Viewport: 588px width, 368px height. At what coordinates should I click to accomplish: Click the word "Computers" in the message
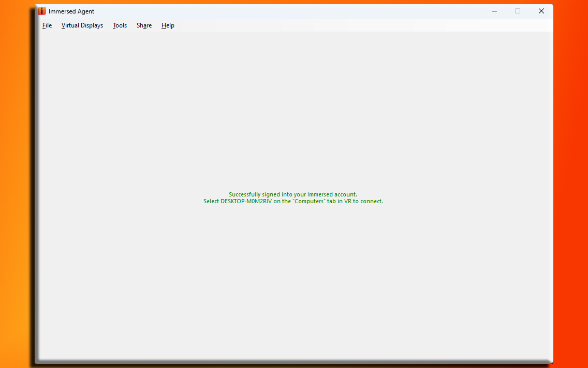click(309, 202)
